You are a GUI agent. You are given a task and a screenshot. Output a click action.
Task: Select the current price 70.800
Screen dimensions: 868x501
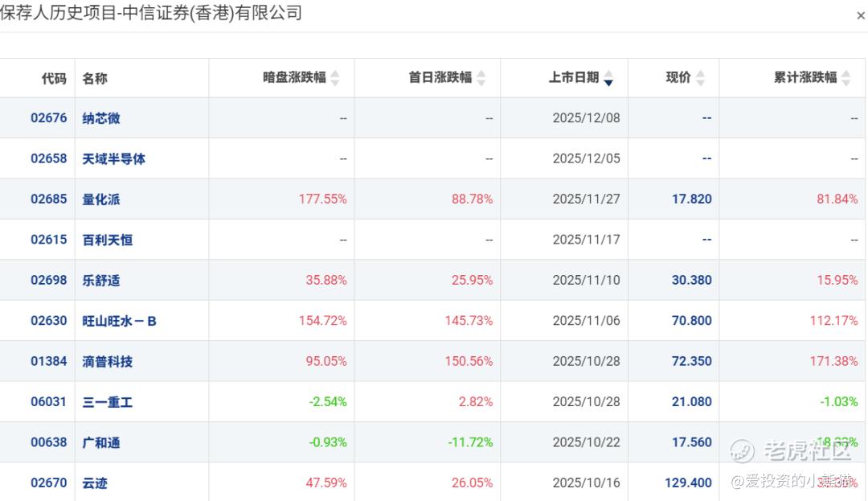(692, 321)
